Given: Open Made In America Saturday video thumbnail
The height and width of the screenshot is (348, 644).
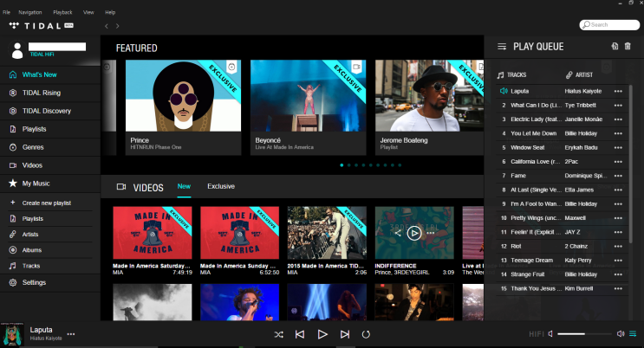Looking at the screenshot, I should click(153, 233).
